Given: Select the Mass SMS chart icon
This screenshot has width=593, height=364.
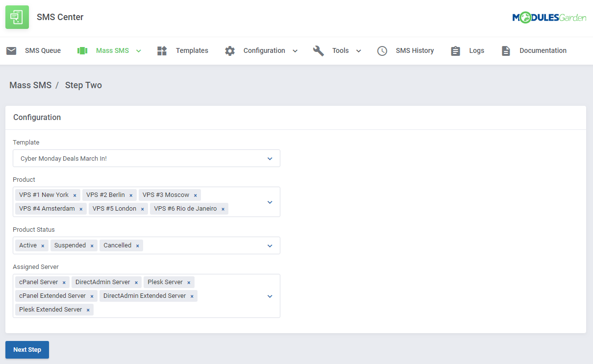Looking at the screenshot, I should coord(82,50).
